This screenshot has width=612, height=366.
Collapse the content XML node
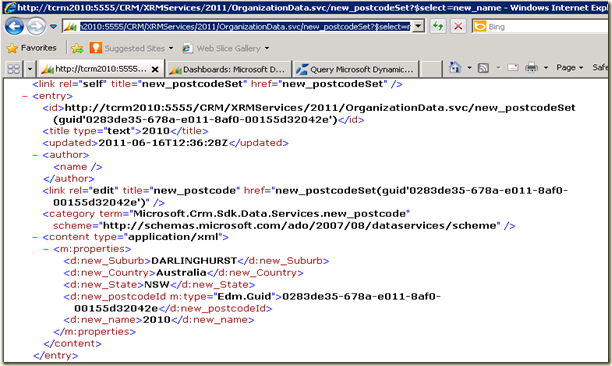[35, 237]
